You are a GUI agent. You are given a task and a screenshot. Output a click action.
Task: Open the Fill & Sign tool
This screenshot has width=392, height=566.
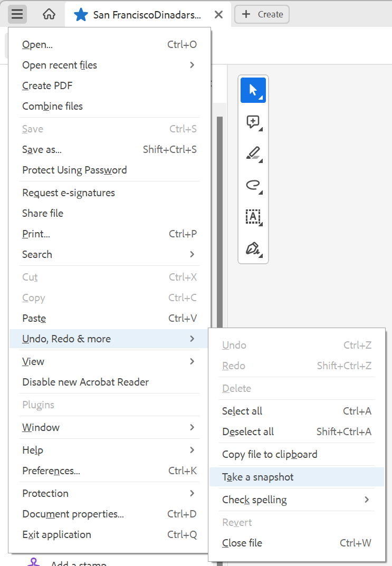[253, 248]
